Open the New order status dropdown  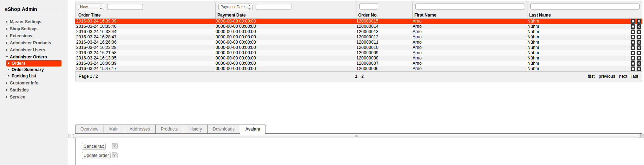pos(91,7)
